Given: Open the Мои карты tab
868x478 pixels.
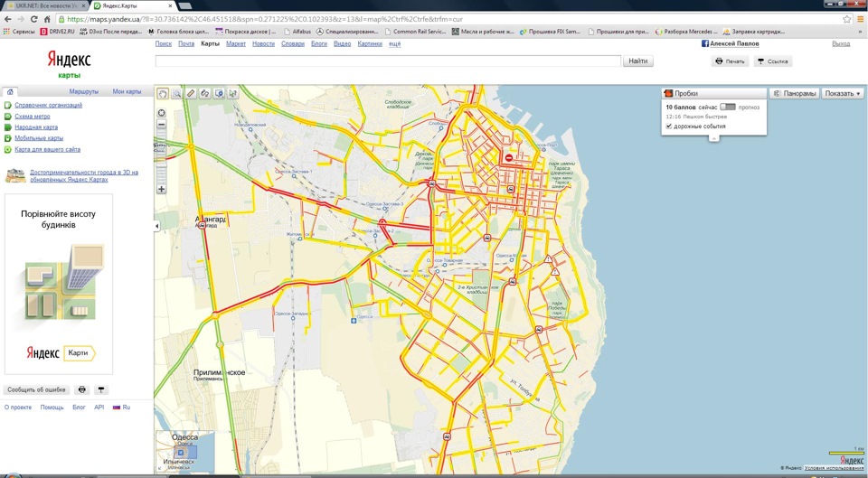Looking at the screenshot, I should pyautogui.click(x=127, y=92).
